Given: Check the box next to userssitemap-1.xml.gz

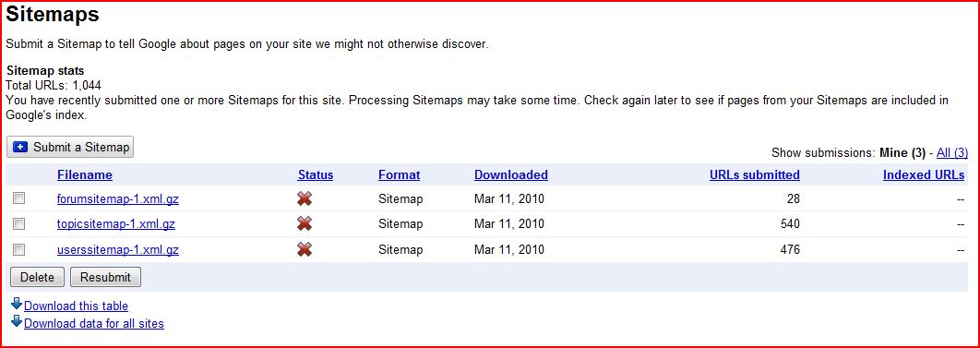Looking at the screenshot, I should click(x=19, y=249).
